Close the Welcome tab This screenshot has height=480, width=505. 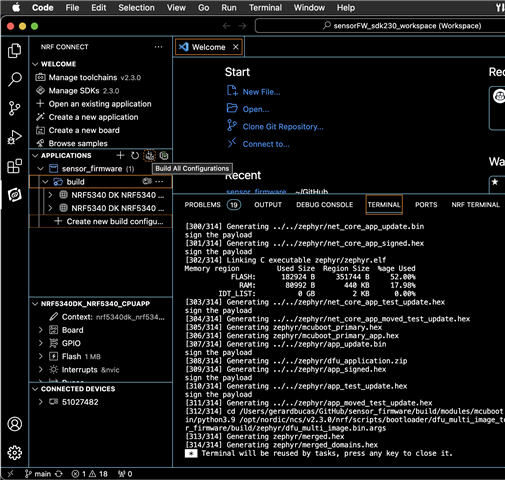[236, 47]
